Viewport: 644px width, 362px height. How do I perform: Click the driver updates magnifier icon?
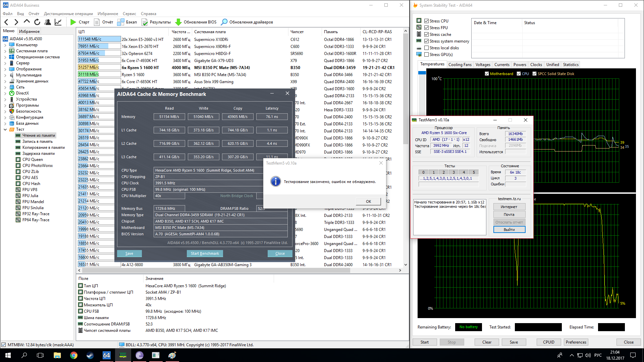pos(224,22)
